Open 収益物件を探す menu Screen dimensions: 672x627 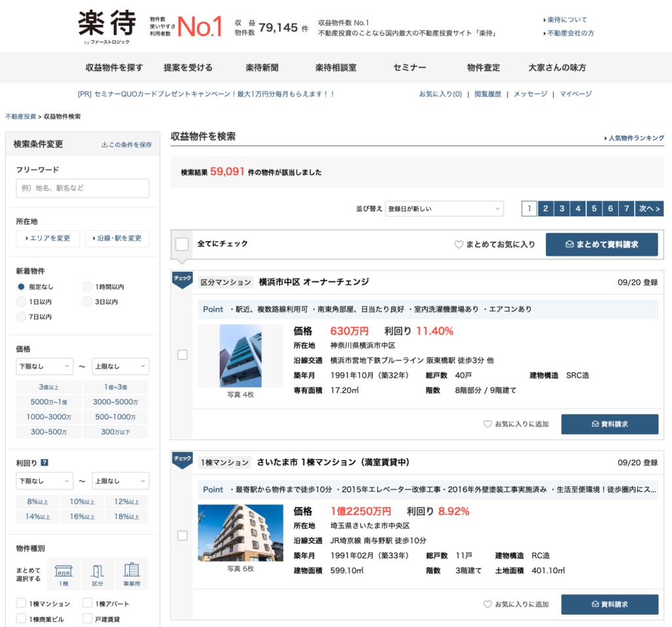(x=114, y=68)
